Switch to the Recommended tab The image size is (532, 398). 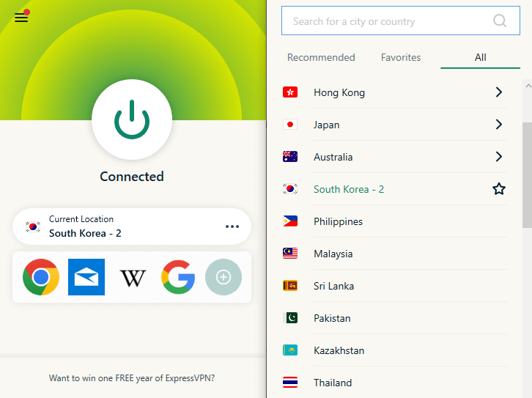click(321, 57)
